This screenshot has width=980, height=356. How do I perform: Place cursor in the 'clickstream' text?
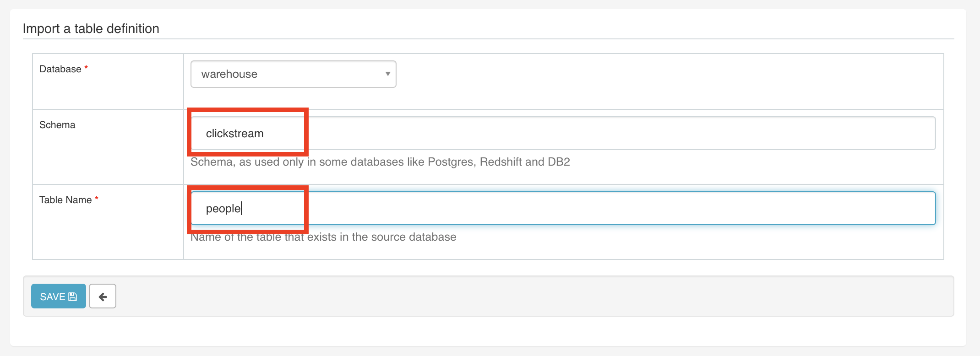click(234, 134)
